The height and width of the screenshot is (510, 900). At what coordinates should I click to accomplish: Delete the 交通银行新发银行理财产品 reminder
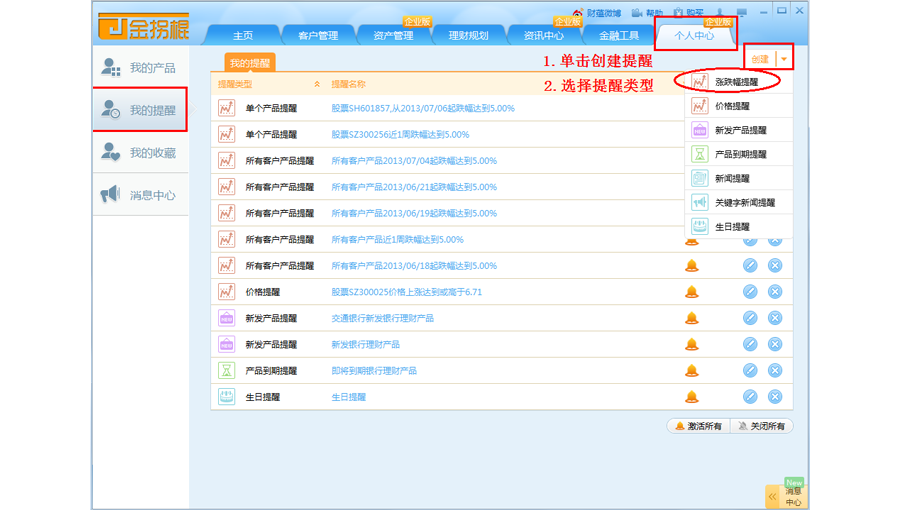775,318
